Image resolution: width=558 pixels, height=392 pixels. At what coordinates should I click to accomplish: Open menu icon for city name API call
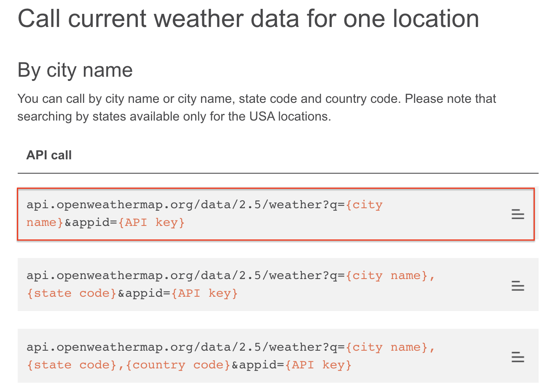pyautogui.click(x=518, y=214)
